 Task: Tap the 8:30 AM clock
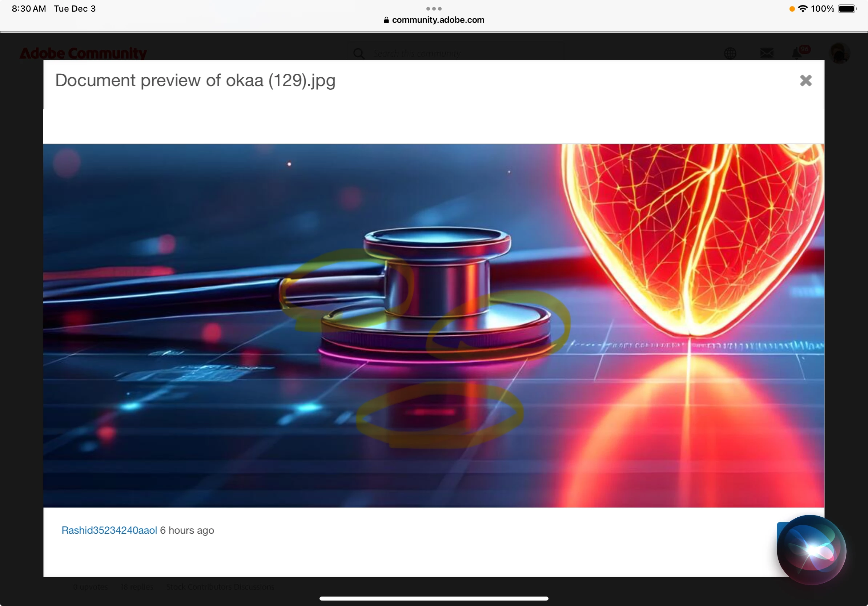pyautogui.click(x=29, y=9)
